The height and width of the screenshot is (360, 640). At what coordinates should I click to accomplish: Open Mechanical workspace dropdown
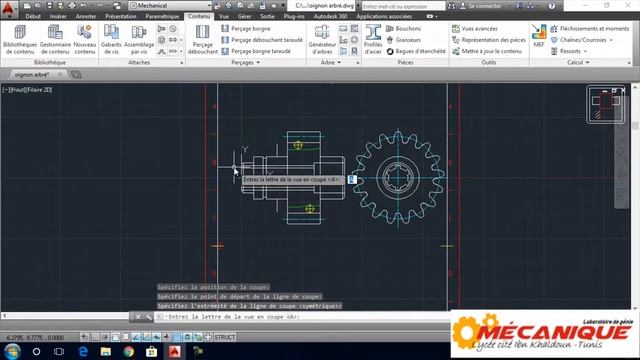[170, 6]
